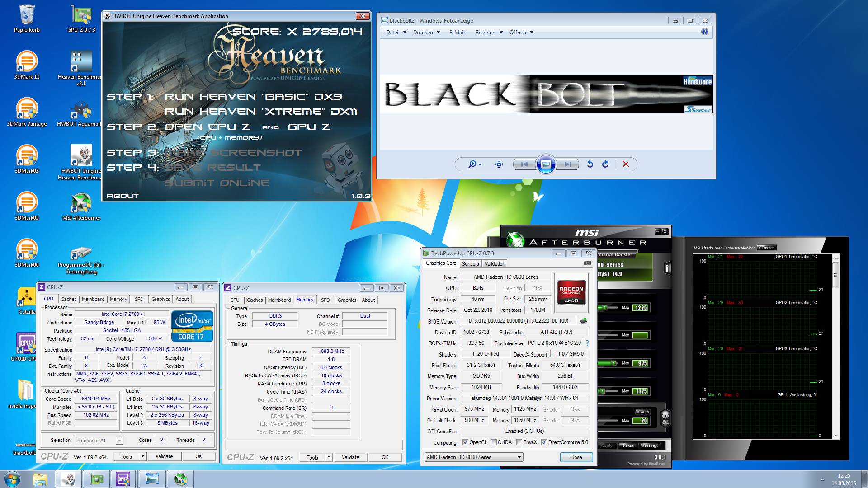868x488 pixels.
Task: Click the Reset button in Afterburner
Action: pyautogui.click(x=628, y=446)
